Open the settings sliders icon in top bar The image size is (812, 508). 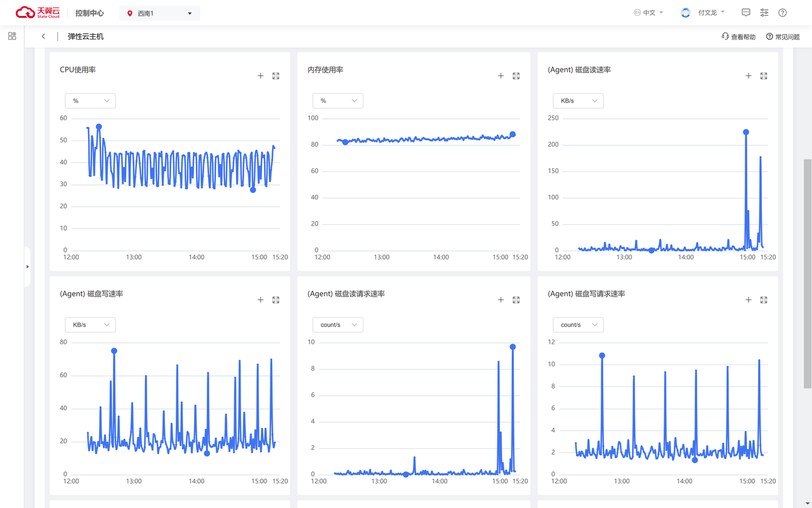click(764, 13)
